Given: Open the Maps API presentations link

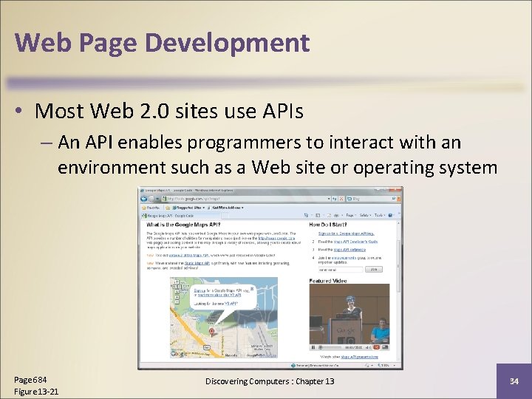Looking at the screenshot, I should click(x=359, y=357).
